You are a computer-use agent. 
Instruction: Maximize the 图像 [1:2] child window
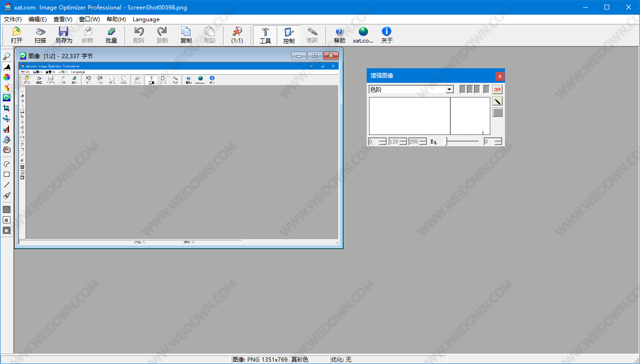pyautogui.click(x=315, y=55)
